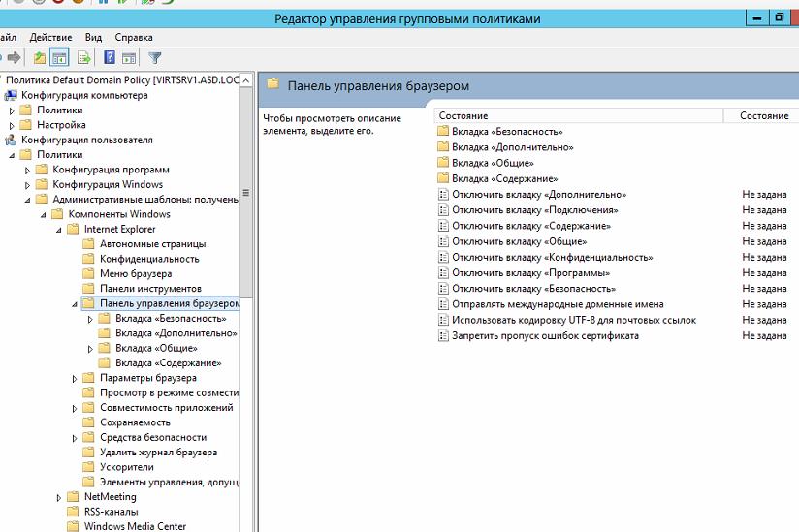The height and width of the screenshot is (532, 799).
Task: Click Не задана status for Отключить вкладку «Общие»
Action: coord(764,241)
